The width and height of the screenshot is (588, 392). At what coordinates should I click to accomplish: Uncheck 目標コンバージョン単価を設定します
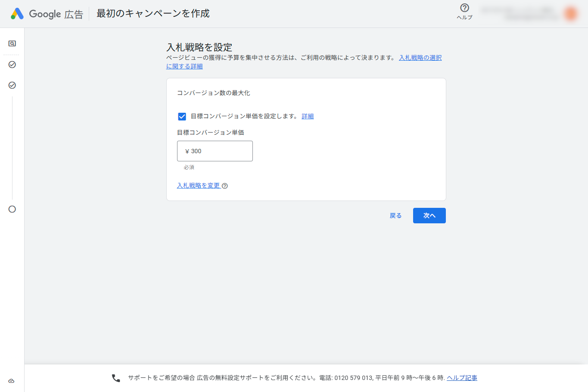click(x=183, y=116)
